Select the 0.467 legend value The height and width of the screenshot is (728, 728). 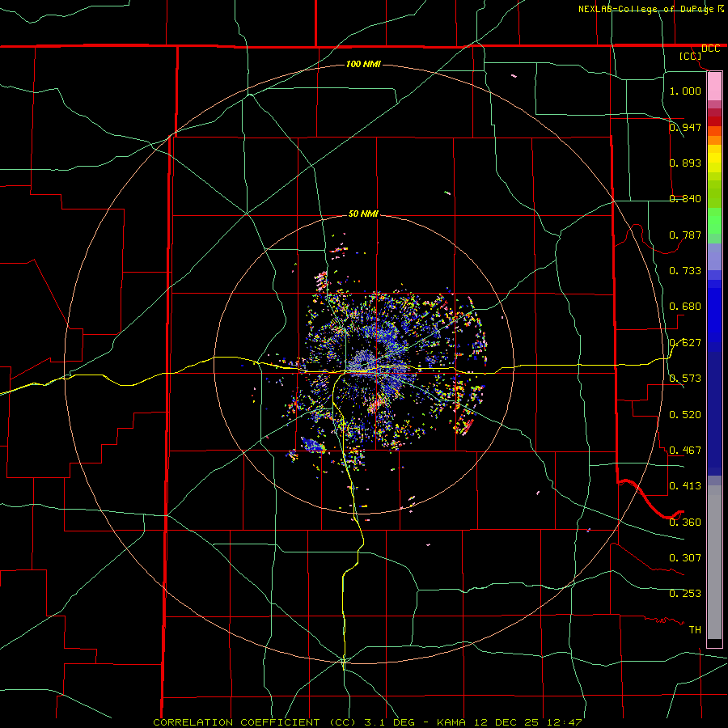(x=685, y=450)
